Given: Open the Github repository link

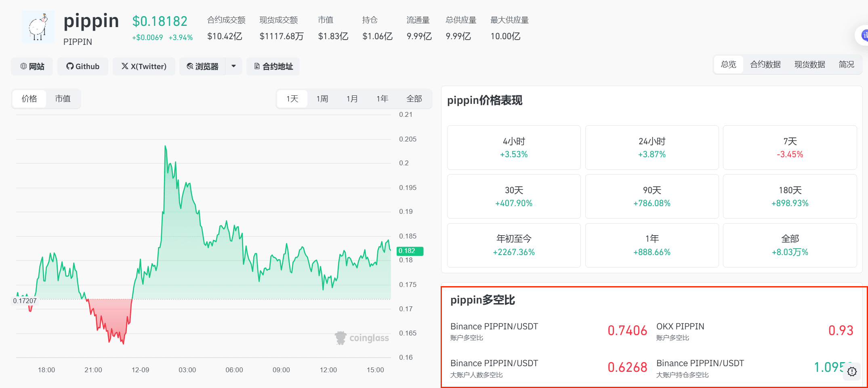Looking at the screenshot, I should coord(83,66).
